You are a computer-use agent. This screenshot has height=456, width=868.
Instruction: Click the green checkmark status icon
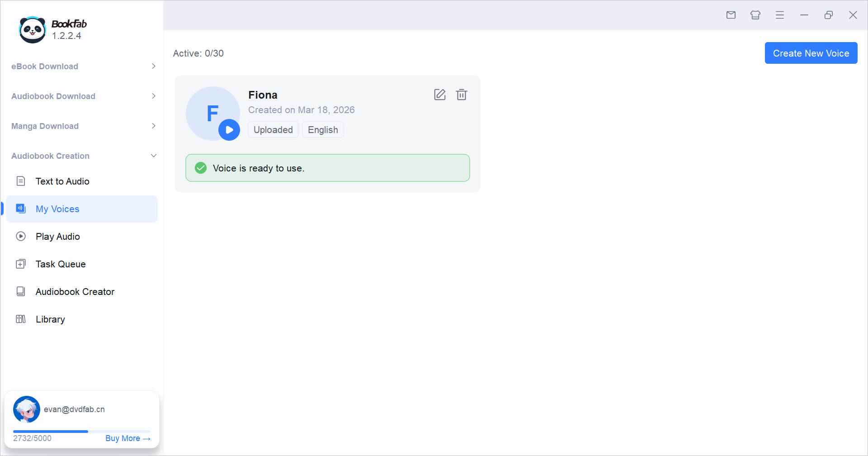pos(201,168)
